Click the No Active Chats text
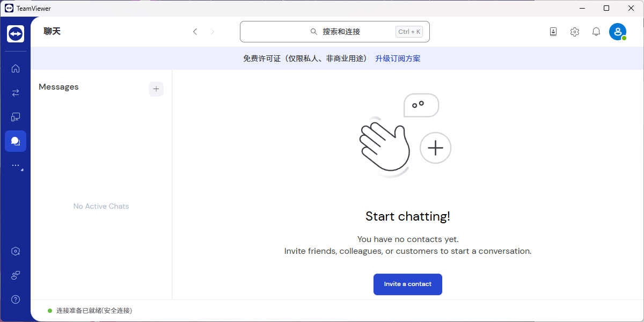Screen dimensions: 644x322 click(x=101, y=206)
